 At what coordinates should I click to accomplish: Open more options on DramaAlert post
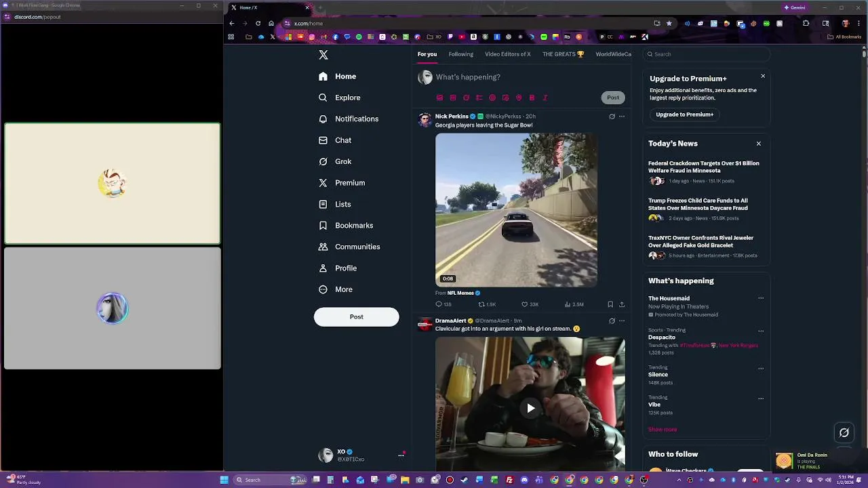[622, 321]
